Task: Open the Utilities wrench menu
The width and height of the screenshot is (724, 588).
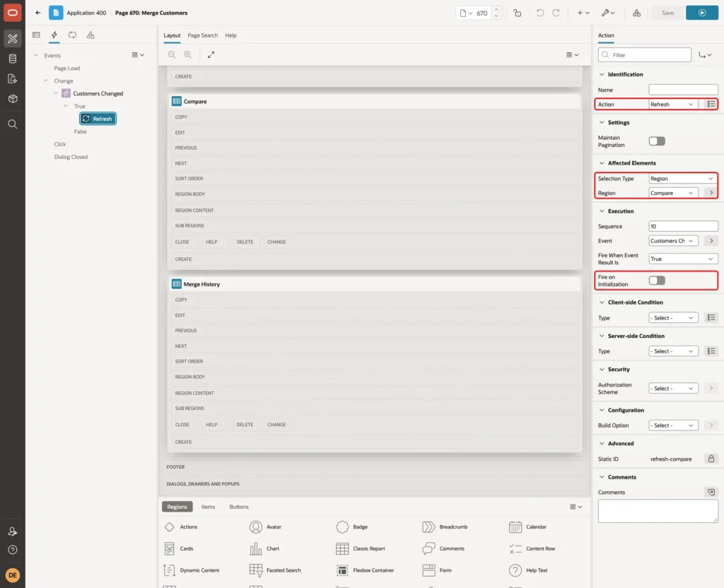Action: click(x=607, y=13)
